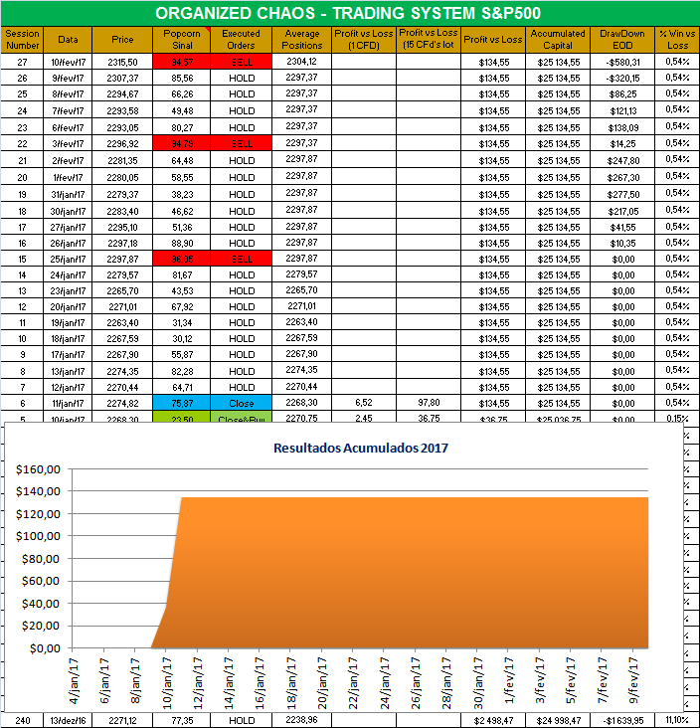Select popcorn signal '30,12'

(x=182, y=338)
